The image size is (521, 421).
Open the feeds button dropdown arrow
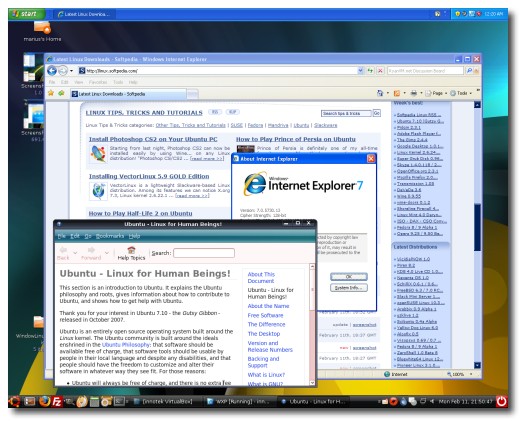(x=405, y=93)
